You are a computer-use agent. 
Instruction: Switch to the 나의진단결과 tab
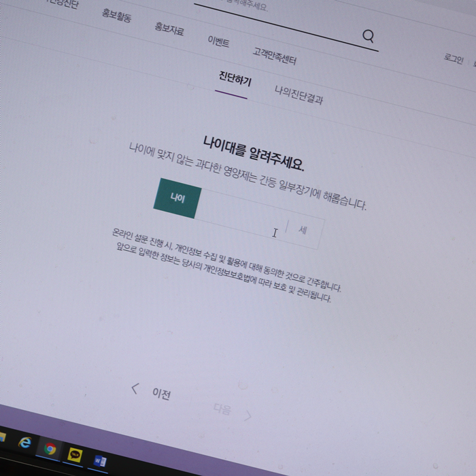click(x=299, y=95)
